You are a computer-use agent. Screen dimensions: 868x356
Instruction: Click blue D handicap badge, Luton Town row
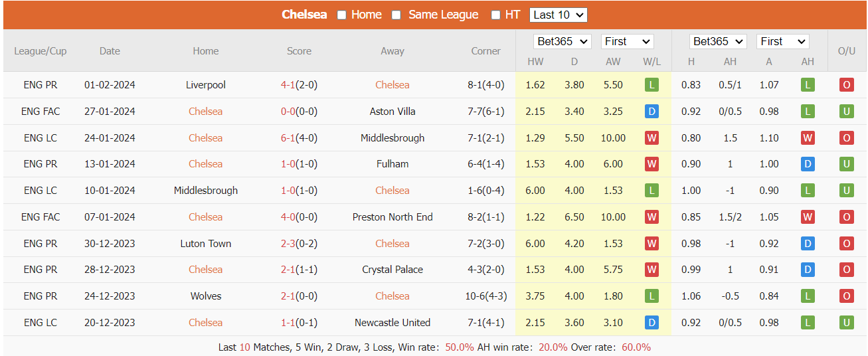point(808,244)
